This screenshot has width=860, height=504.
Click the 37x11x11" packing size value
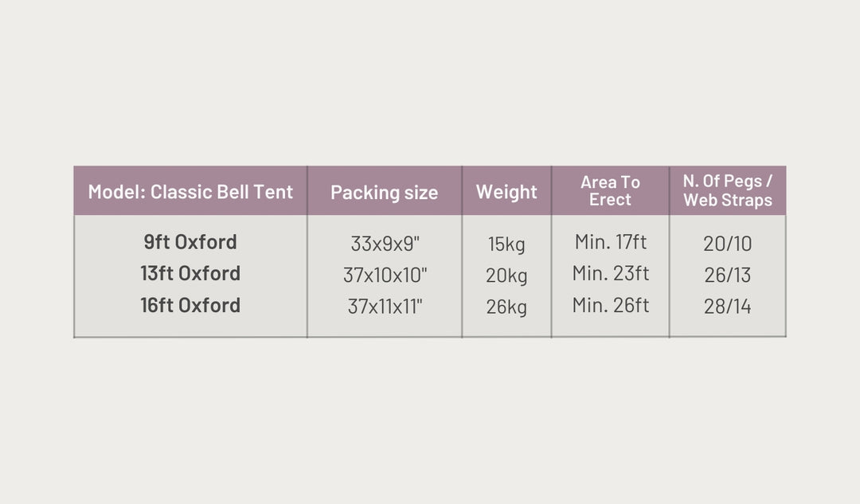click(x=385, y=307)
